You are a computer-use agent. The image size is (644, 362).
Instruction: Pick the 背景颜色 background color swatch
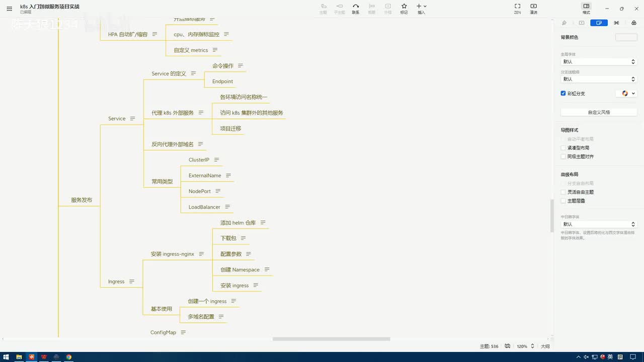pos(626,37)
